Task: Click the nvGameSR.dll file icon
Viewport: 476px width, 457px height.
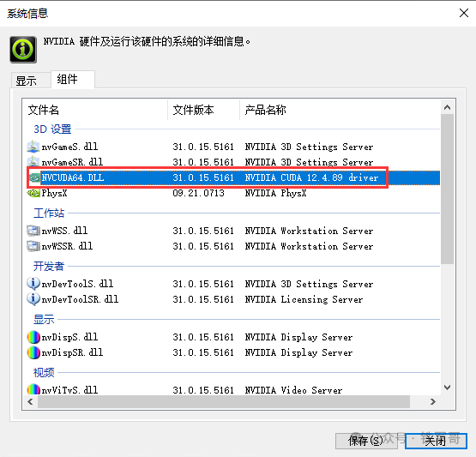Action: (x=33, y=162)
